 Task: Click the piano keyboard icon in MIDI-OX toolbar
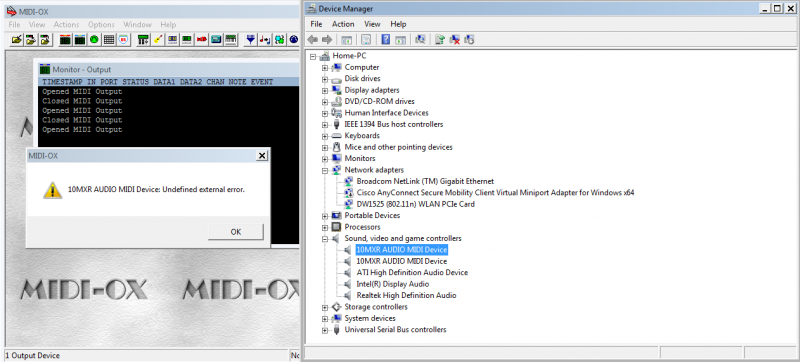(x=231, y=39)
